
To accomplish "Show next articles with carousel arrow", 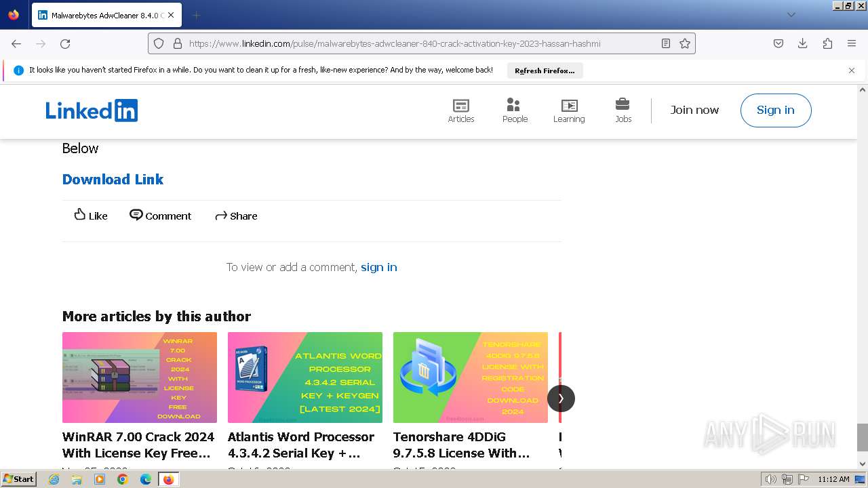I will pyautogui.click(x=561, y=399).
